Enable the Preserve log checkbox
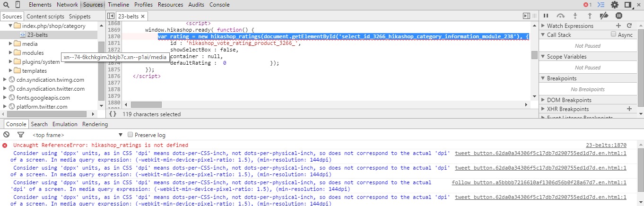Viewport: 644px width, 206px height. coord(131,135)
